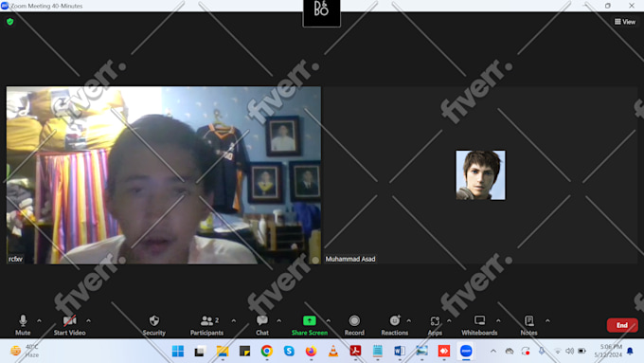This screenshot has width=644, height=363.
Task: Open Microsoft Word from the taskbar
Action: (x=400, y=351)
